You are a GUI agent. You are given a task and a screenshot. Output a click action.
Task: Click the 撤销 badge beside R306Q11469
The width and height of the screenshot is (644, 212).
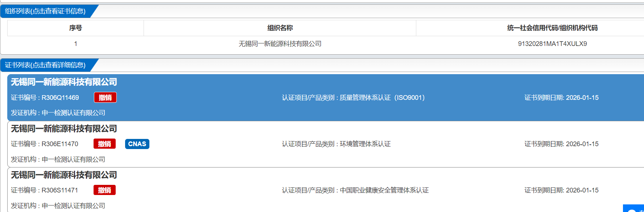click(x=105, y=98)
